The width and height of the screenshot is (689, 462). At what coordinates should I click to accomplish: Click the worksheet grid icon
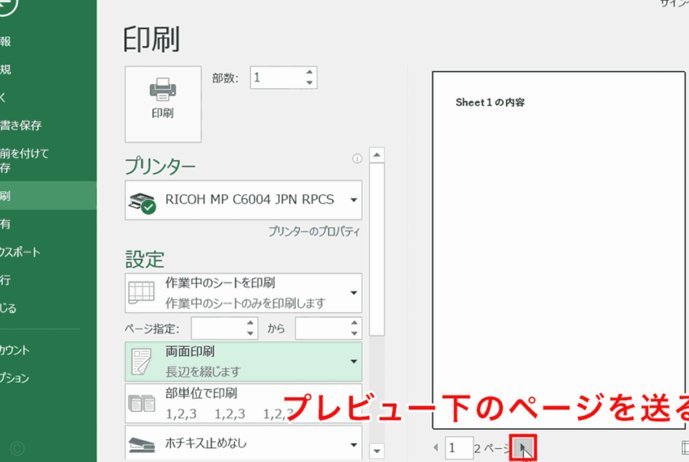[141, 292]
